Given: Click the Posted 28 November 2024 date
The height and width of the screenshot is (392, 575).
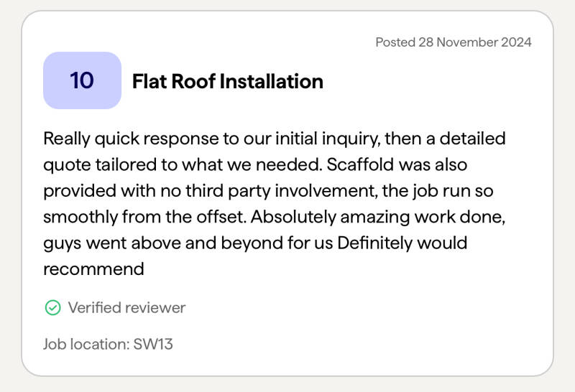Looking at the screenshot, I should pyautogui.click(x=453, y=42).
